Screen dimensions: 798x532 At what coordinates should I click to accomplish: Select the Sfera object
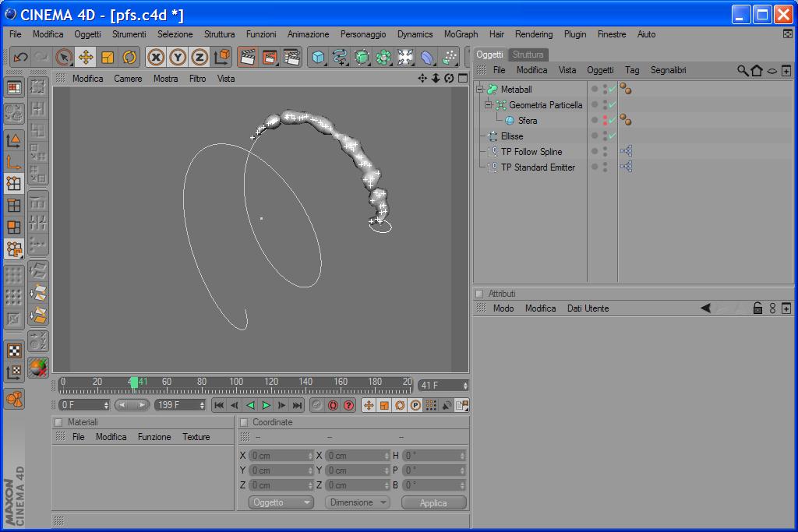point(528,121)
